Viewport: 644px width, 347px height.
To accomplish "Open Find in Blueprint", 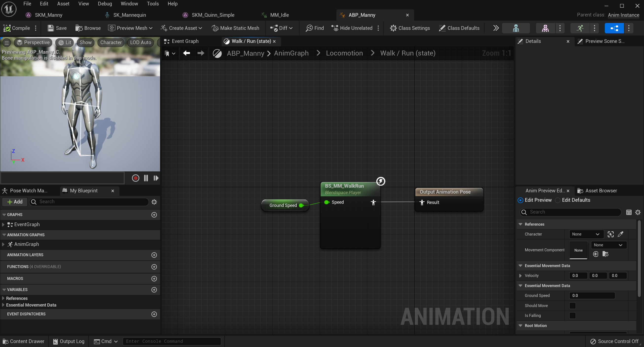I will point(315,28).
